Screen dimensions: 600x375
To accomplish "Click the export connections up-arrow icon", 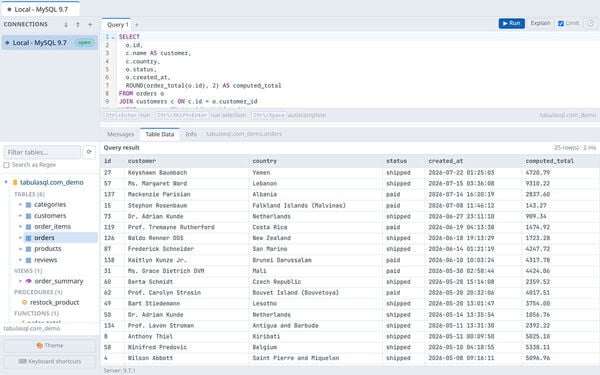I will (78, 24).
